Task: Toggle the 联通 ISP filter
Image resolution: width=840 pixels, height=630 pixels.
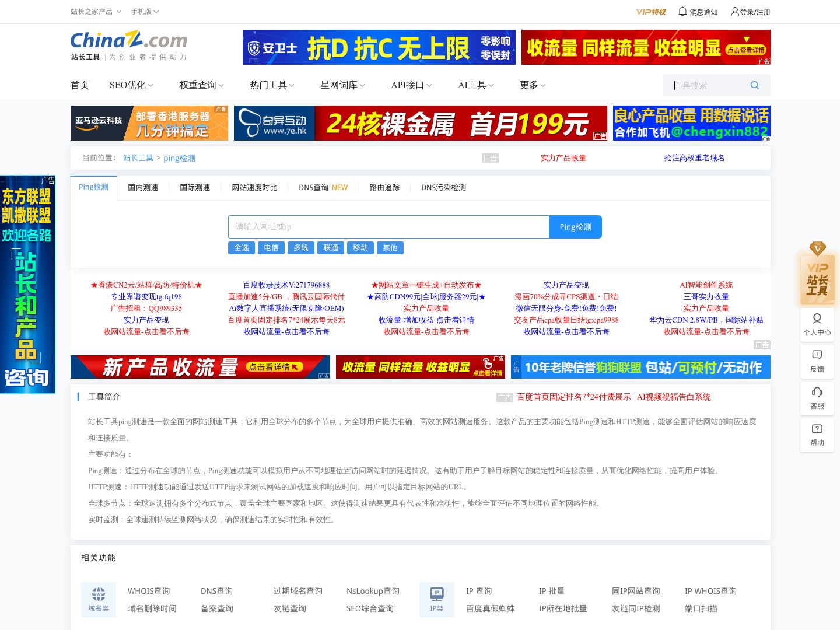Action: click(x=331, y=248)
